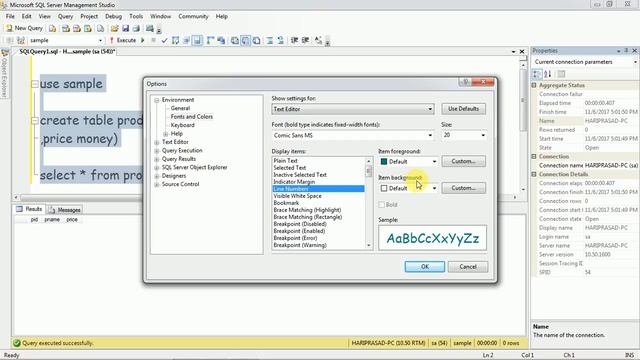The width and height of the screenshot is (640, 360).
Task: Switch Properties panel to Alphabetical sort
Action: 548,74
